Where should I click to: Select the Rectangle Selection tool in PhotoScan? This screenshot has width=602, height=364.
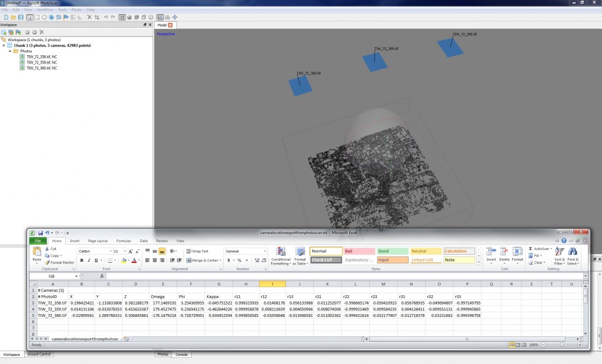(x=38, y=16)
